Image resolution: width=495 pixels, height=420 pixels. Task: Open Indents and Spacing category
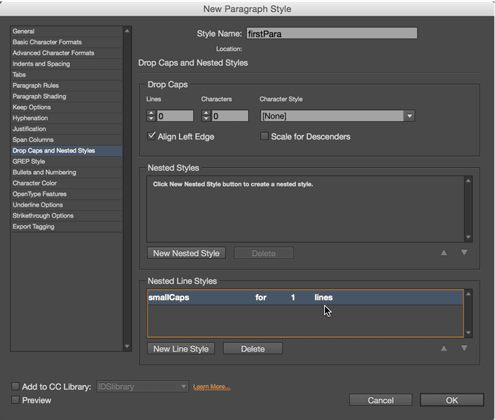pyautogui.click(x=67, y=64)
